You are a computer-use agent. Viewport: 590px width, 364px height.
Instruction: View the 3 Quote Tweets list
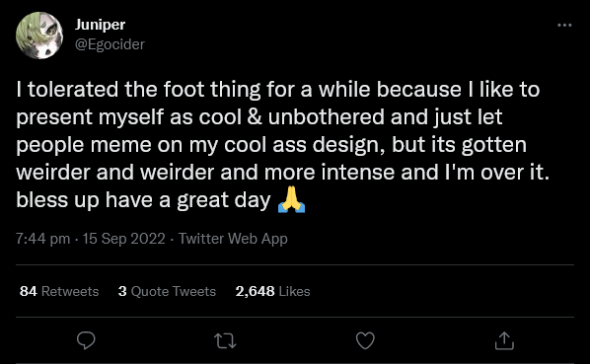click(x=167, y=291)
